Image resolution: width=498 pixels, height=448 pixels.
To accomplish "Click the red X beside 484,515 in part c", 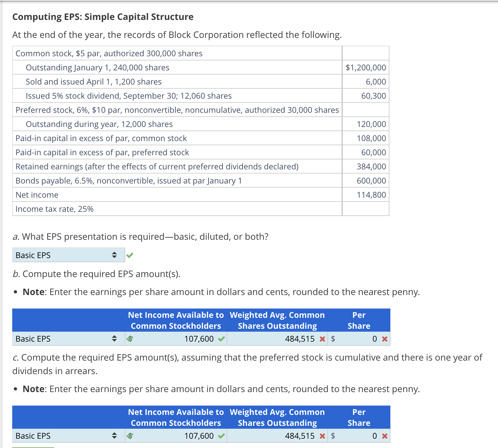I will (x=323, y=436).
